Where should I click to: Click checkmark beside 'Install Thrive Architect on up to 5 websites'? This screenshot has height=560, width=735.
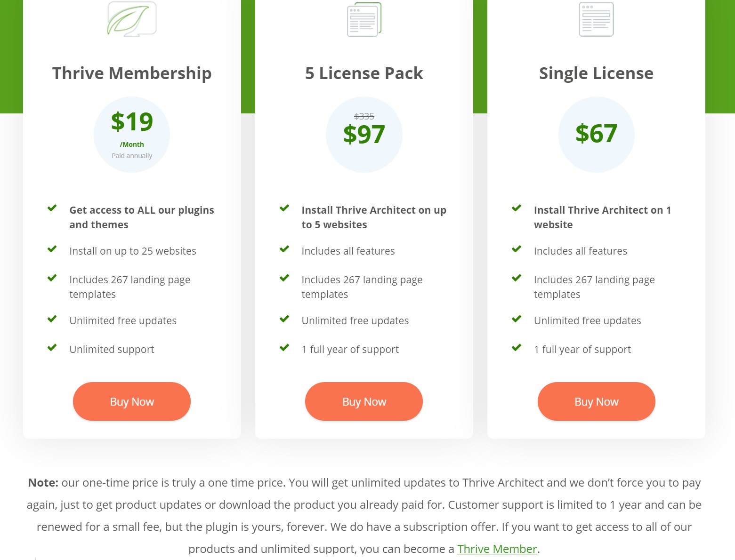284,208
